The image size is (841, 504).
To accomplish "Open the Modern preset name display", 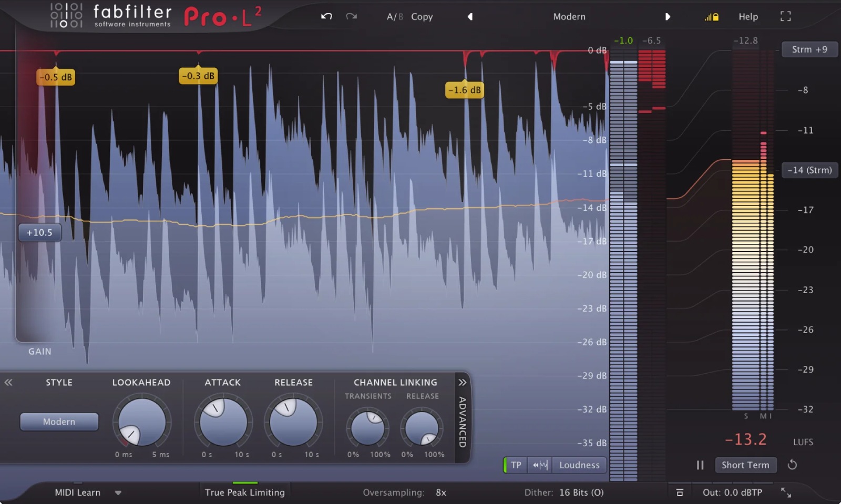I will coord(569,16).
